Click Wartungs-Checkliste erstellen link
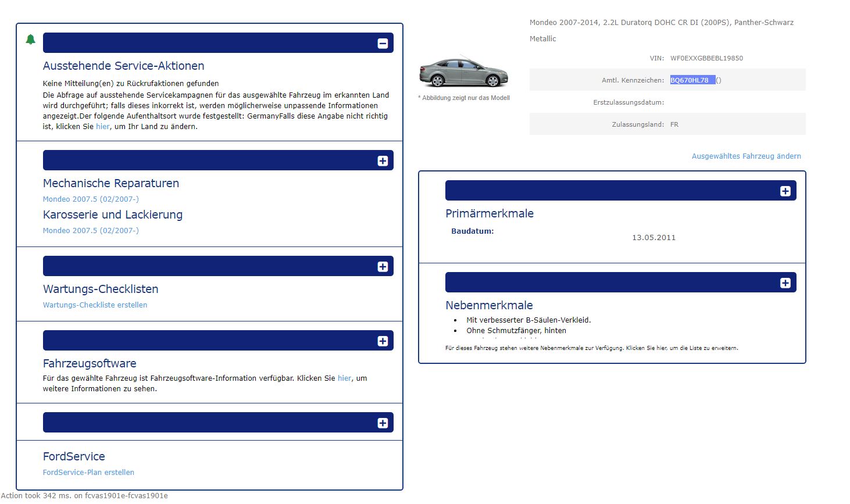Image resolution: width=850 pixels, height=504 pixels. tap(95, 305)
